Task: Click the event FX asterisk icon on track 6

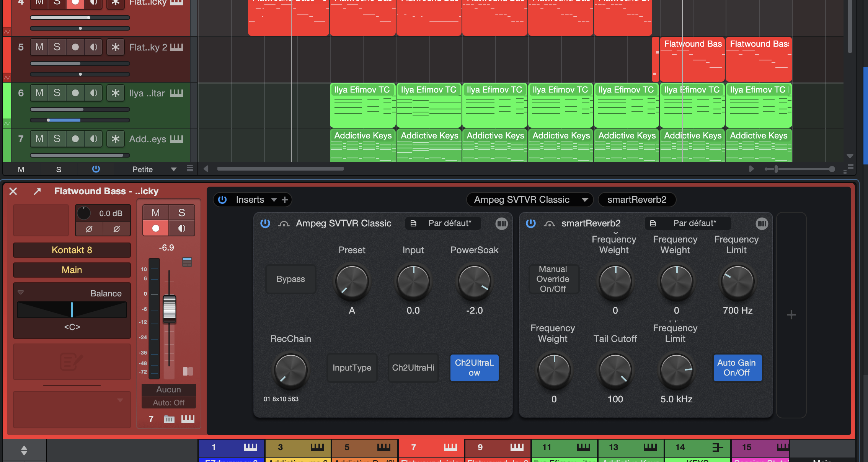Action: (115, 93)
